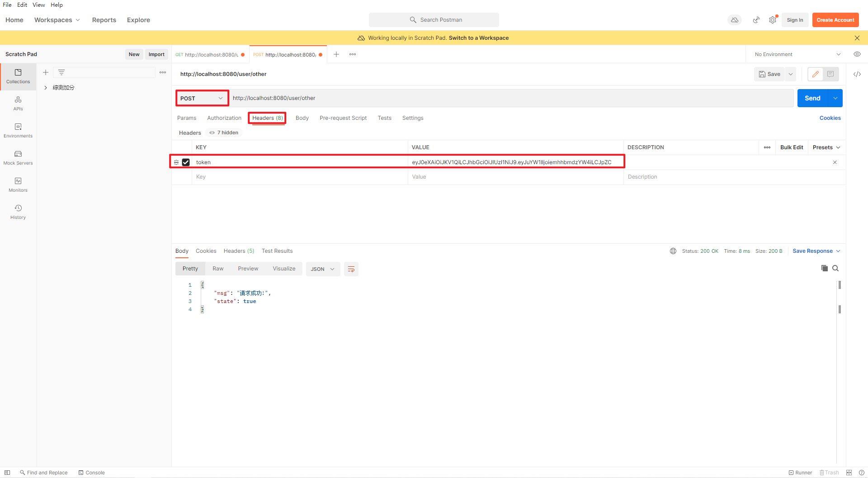Open response Headers (5) tab
868x478 pixels.
239,251
